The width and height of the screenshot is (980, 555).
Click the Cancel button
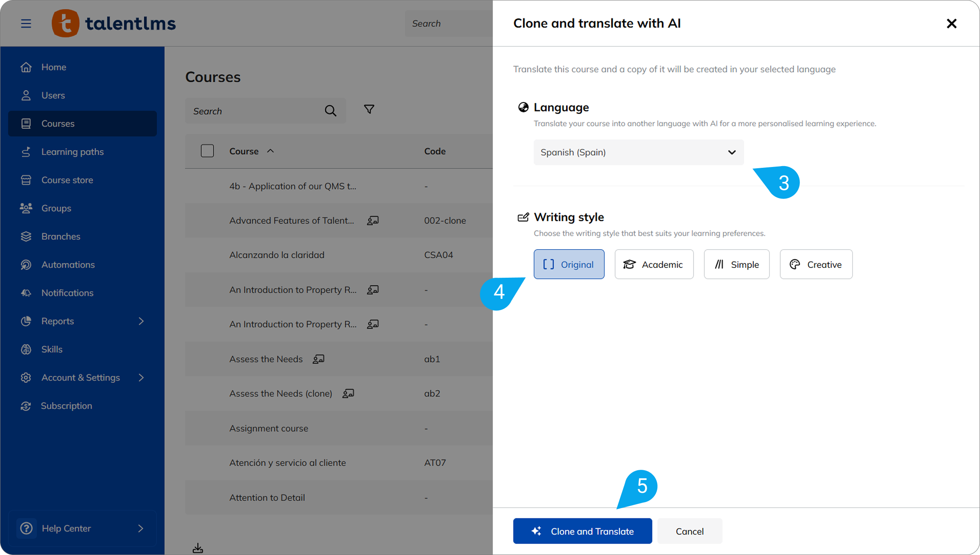tap(689, 531)
